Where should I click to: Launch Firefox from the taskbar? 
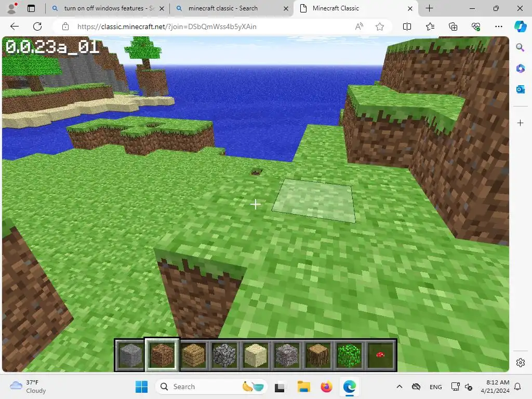tap(326, 387)
